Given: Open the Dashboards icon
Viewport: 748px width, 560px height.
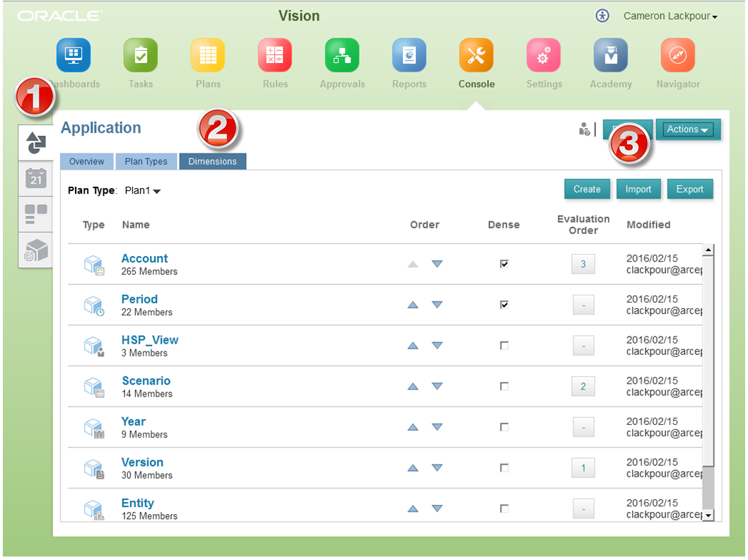Looking at the screenshot, I should click(x=74, y=55).
